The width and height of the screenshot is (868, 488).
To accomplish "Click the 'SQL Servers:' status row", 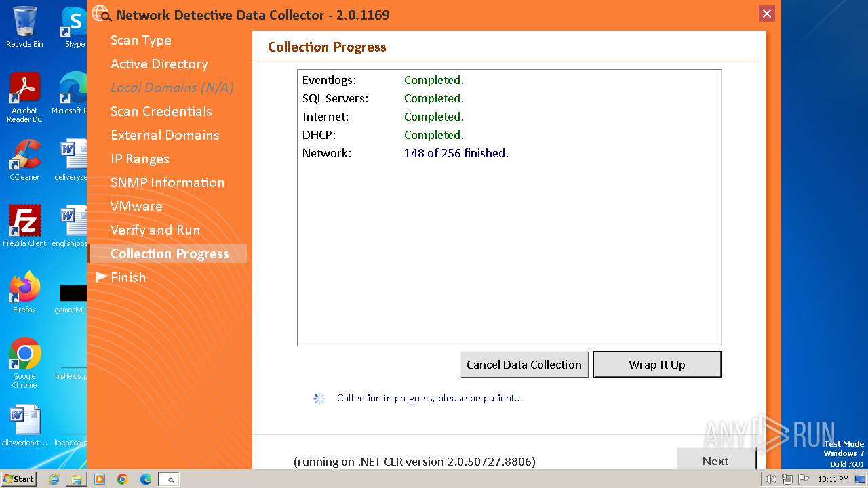I will [383, 98].
